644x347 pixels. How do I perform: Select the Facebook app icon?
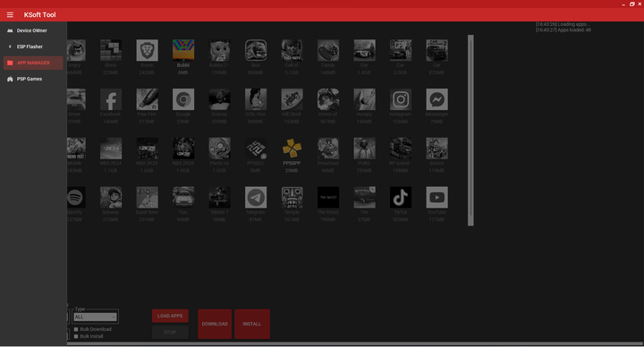point(111,99)
